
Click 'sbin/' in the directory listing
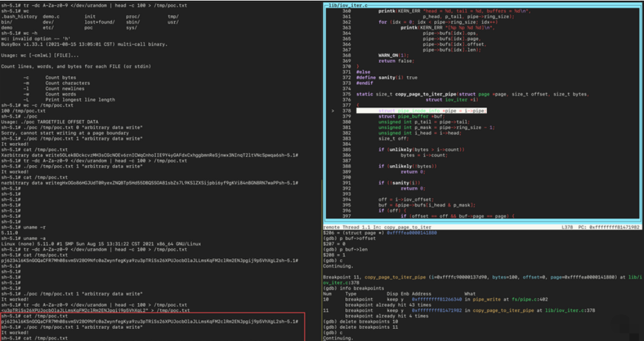pos(133,22)
